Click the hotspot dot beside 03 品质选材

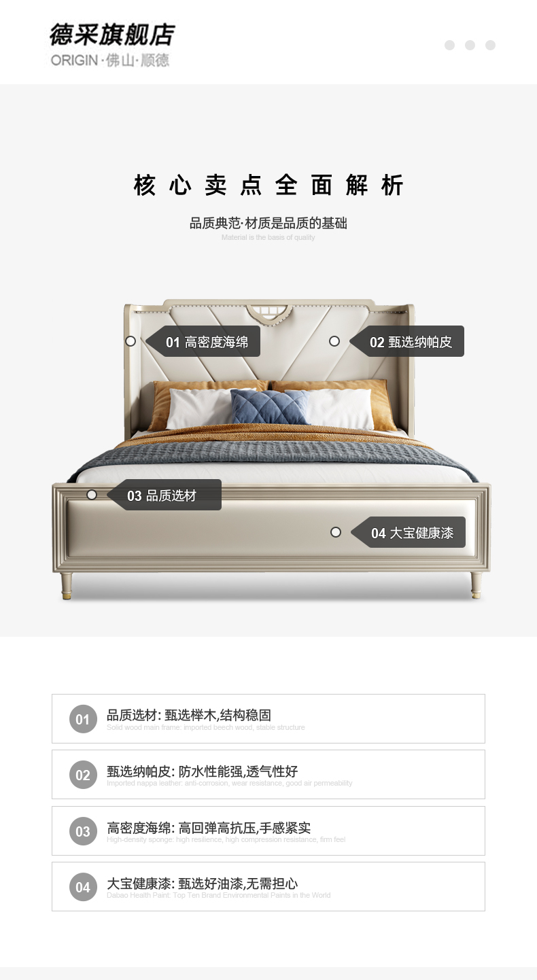[x=92, y=495]
